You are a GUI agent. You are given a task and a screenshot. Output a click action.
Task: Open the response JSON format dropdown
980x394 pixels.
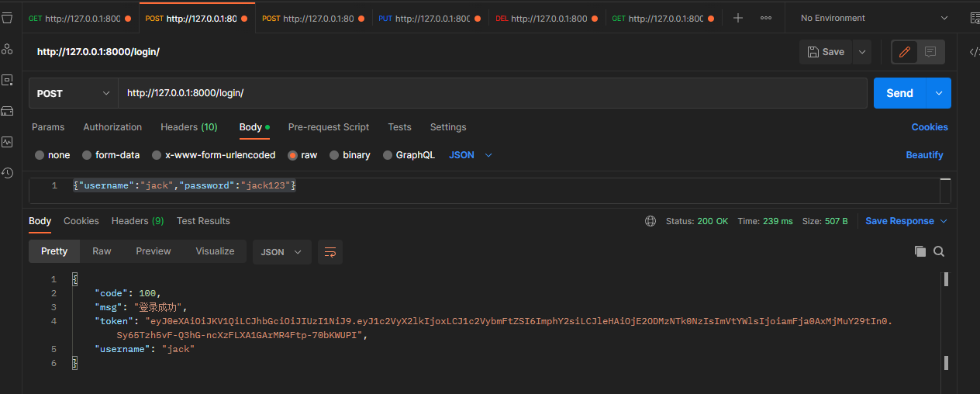282,252
